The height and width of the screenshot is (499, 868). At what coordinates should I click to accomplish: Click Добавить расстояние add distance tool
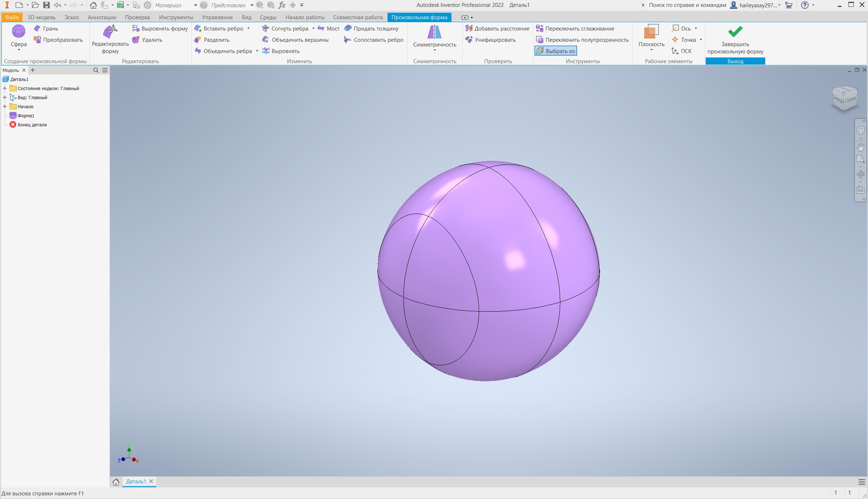498,28
